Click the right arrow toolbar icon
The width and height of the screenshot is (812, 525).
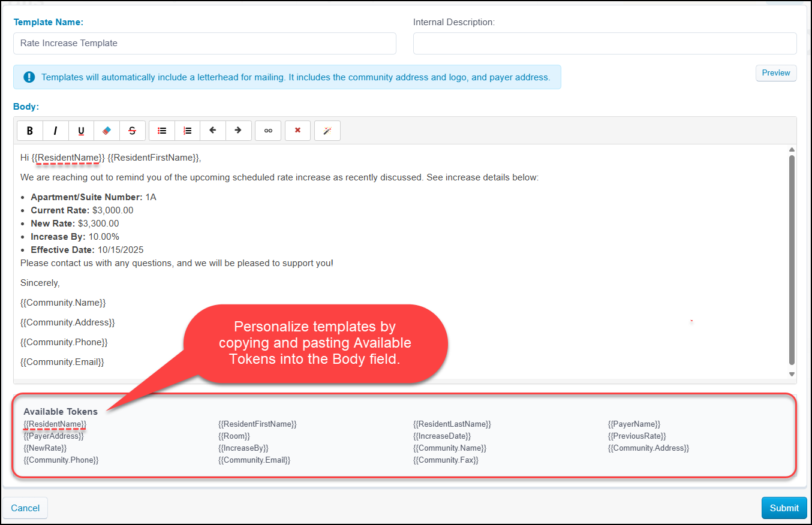238,131
